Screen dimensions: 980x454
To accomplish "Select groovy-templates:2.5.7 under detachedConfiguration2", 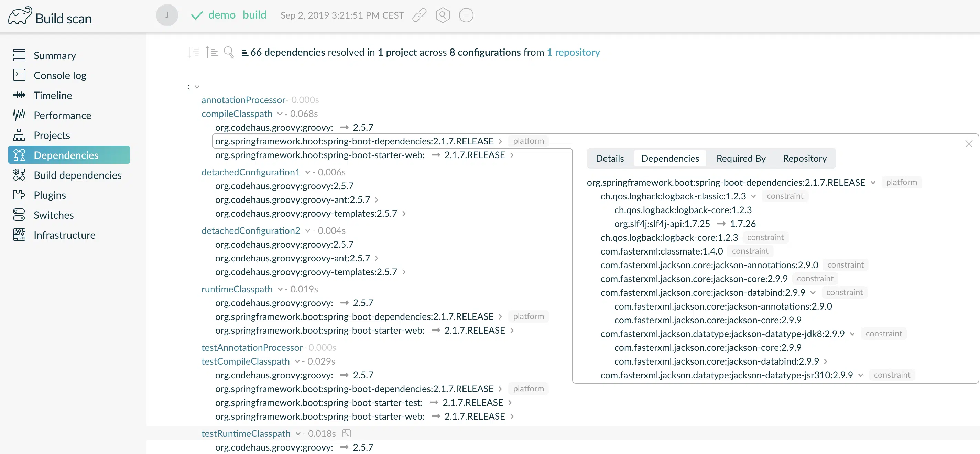I will [x=306, y=272].
